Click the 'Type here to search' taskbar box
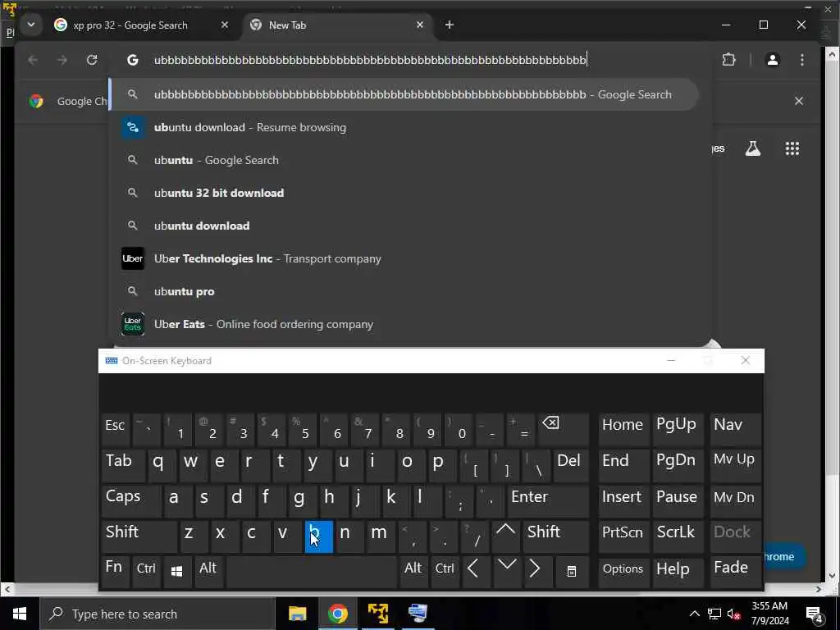 [x=157, y=614]
